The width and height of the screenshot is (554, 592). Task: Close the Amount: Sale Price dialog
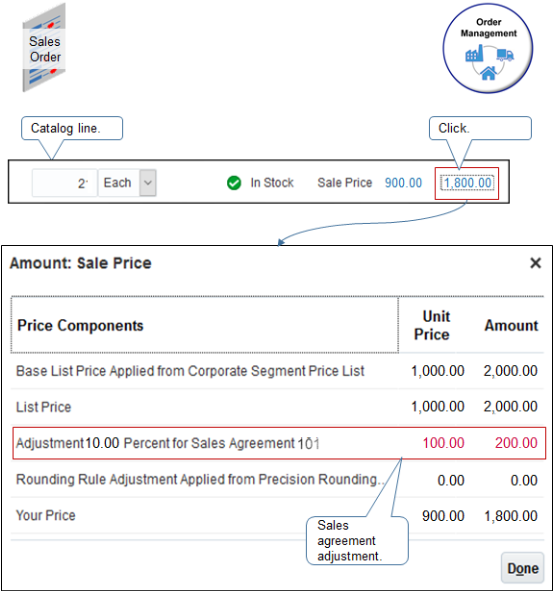[x=535, y=263]
